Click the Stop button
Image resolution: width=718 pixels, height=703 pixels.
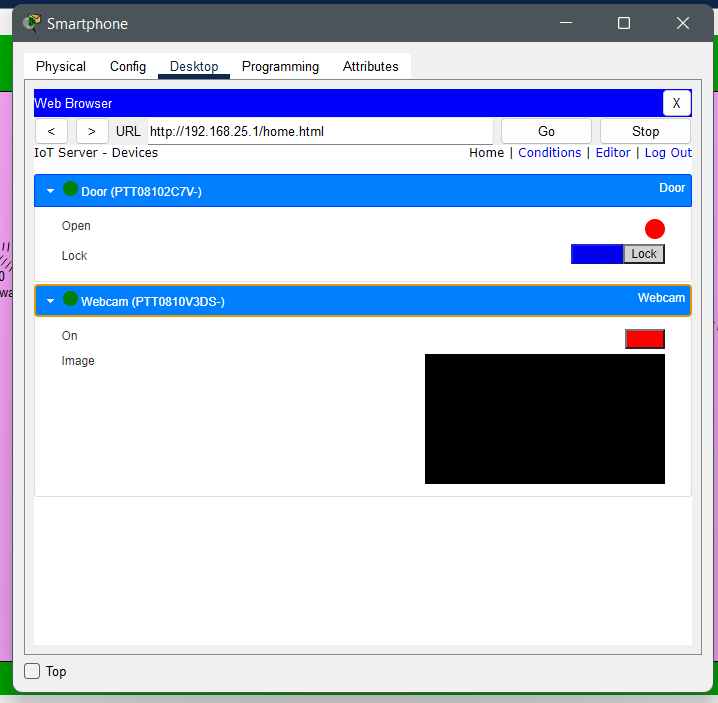click(x=645, y=131)
